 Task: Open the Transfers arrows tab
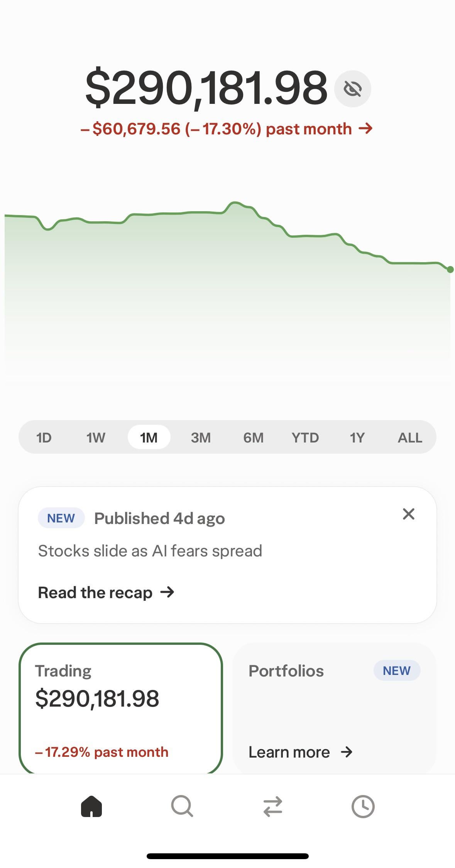pyautogui.click(x=273, y=807)
